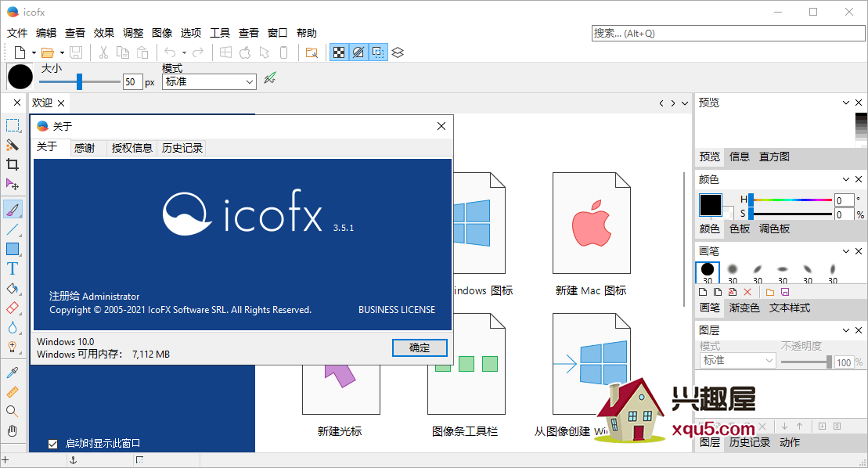Expand the layers panel options chevron
The image size is (868, 468).
click(x=846, y=330)
